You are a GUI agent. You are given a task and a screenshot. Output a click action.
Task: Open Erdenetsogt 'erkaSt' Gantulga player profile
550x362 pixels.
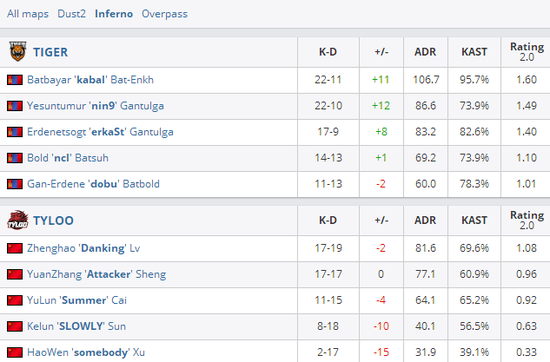pyautogui.click(x=100, y=132)
